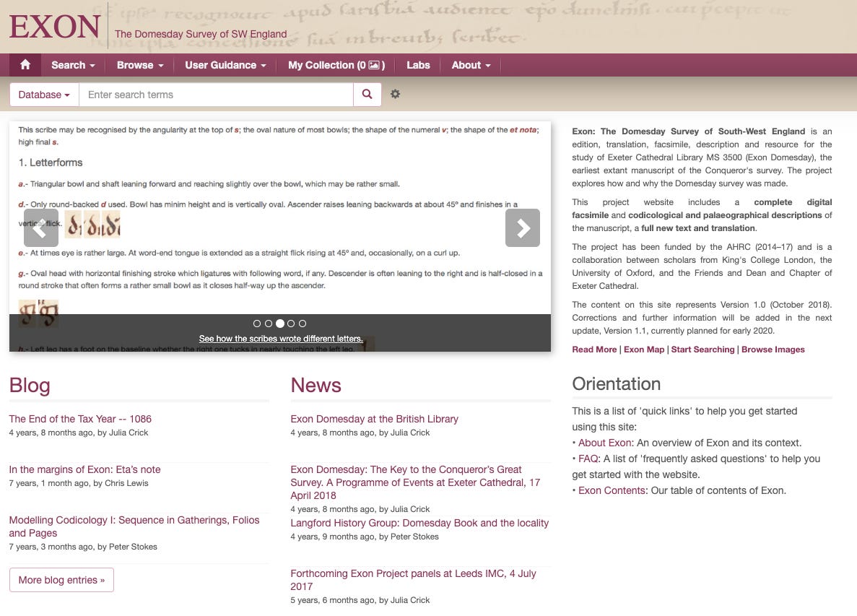Viewport: 857px width, 616px height.
Task: Click the Blog section heading
Action: tap(30, 386)
